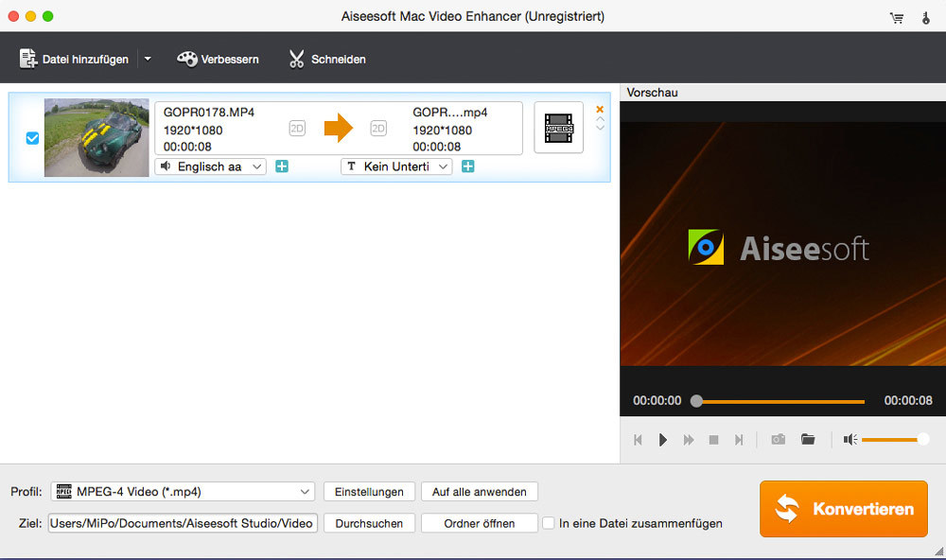946x560 pixels.
Task: Adjust the preview volume slider
Action: click(895, 440)
